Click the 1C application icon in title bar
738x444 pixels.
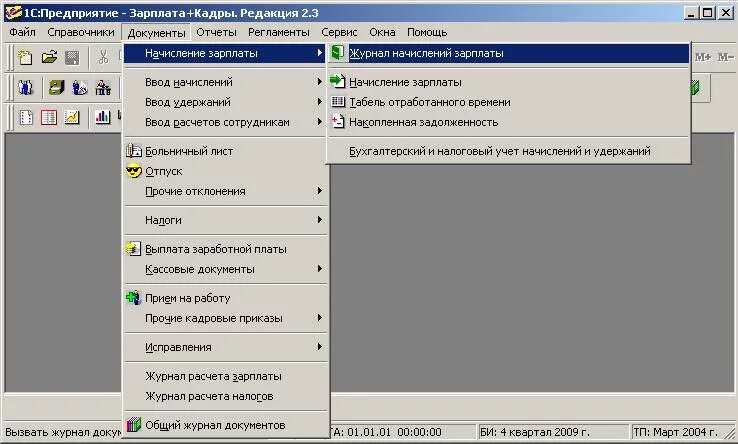(x=13, y=13)
